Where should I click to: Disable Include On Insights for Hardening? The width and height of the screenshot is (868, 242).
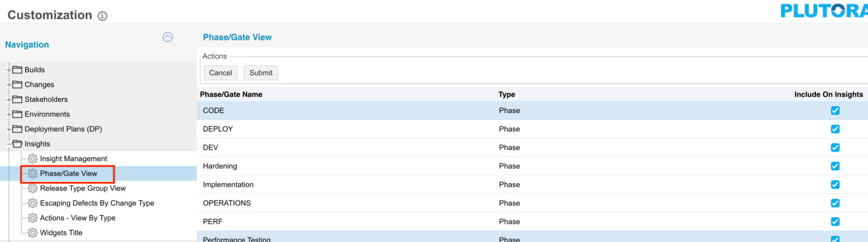point(835,166)
